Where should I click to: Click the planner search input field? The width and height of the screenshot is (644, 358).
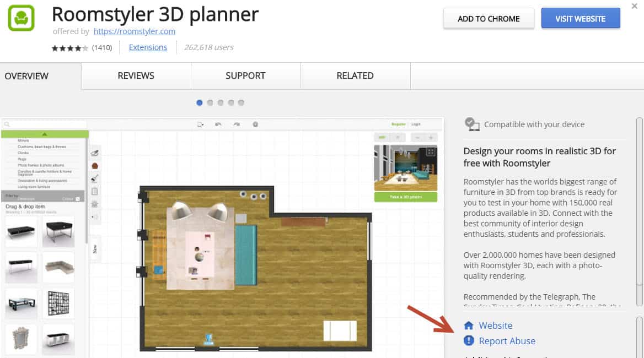[44, 124]
